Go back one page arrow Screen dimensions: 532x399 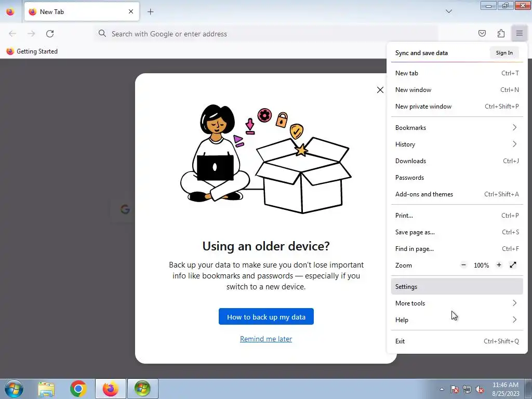[x=12, y=34]
